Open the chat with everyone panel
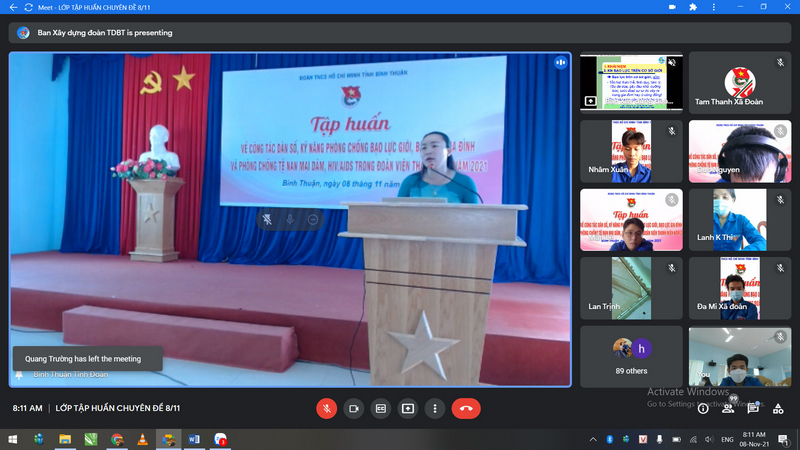The image size is (800, 450). [x=753, y=408]
